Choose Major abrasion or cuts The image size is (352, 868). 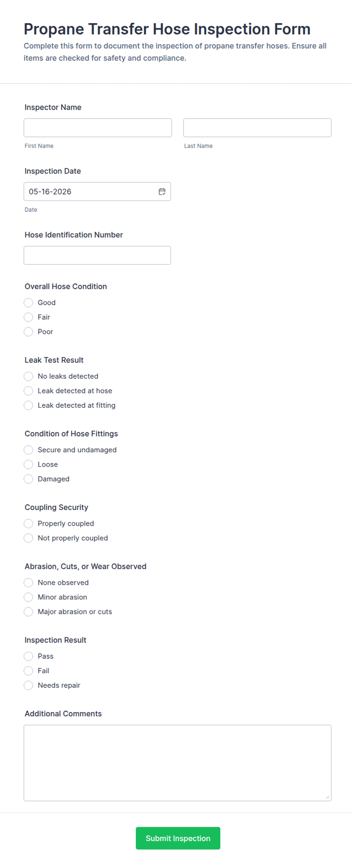pos(28,612)
